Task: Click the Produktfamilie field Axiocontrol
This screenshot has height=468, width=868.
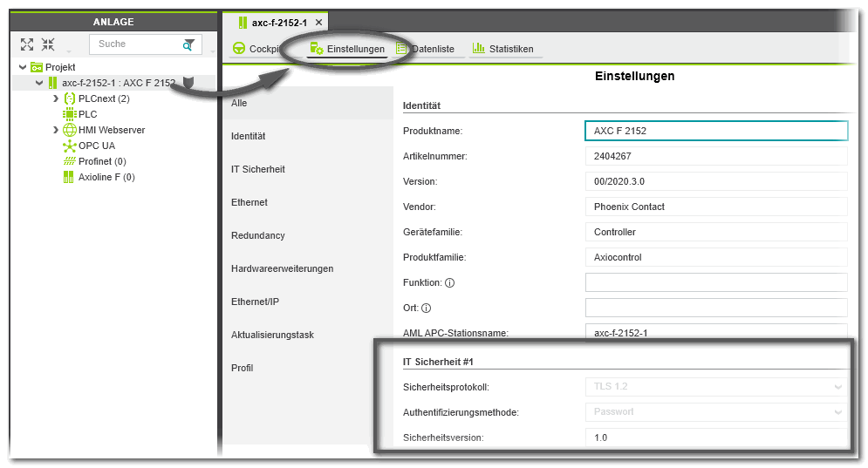Action: (716, 257)
